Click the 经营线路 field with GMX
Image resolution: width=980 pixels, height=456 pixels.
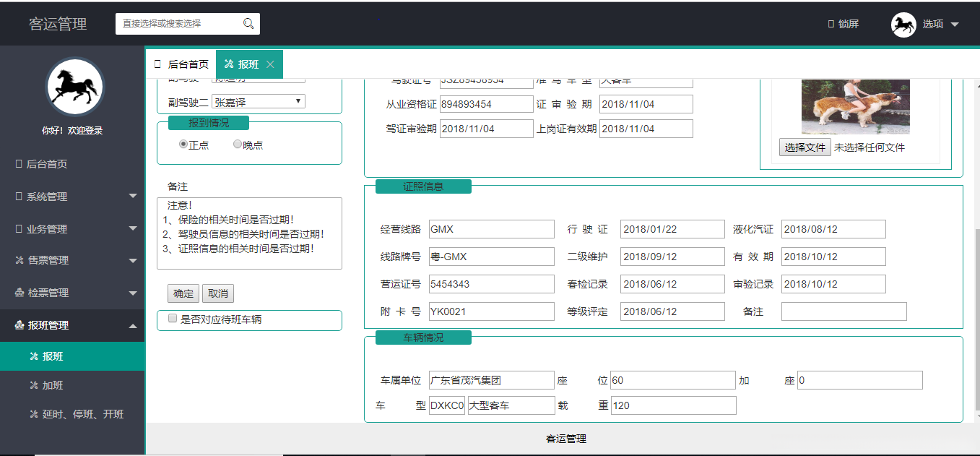point(492,229)
